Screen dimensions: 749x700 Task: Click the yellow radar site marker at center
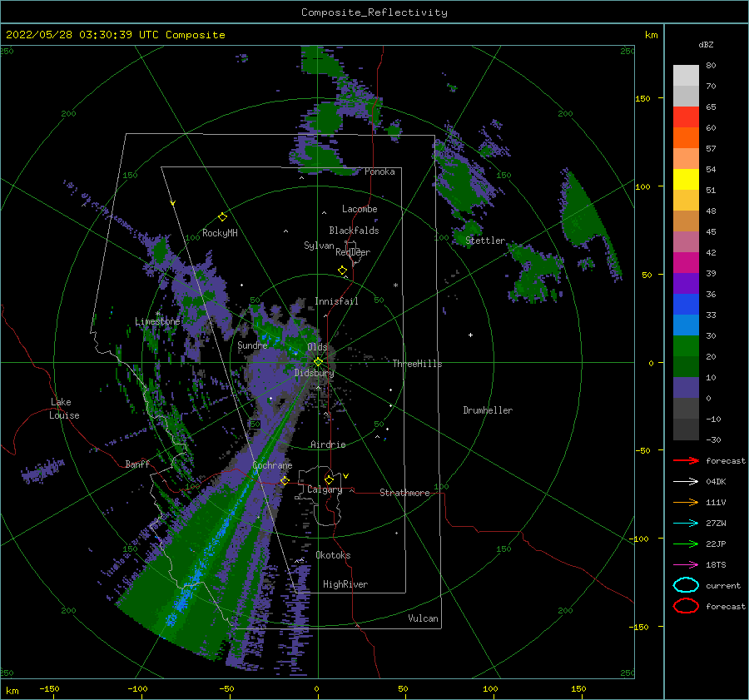pos(318,362)
